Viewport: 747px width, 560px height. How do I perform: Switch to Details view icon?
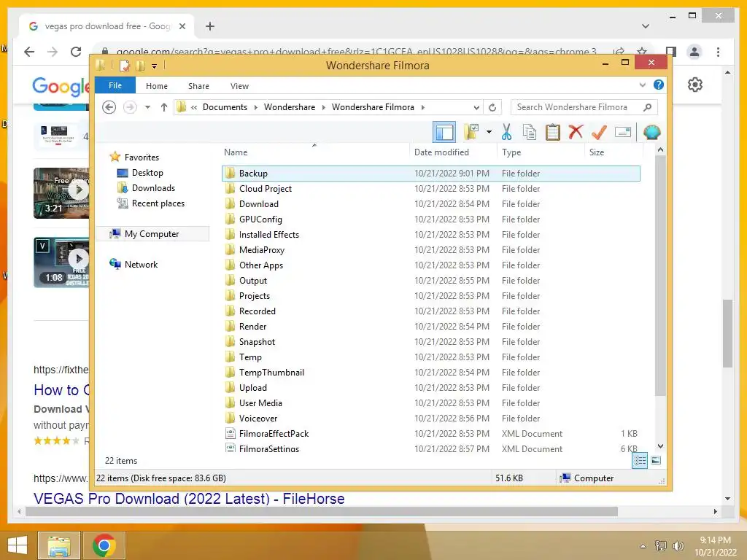[640, 460]
